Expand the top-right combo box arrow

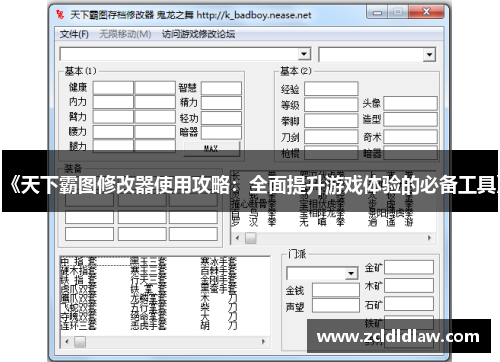pos(429,55)
